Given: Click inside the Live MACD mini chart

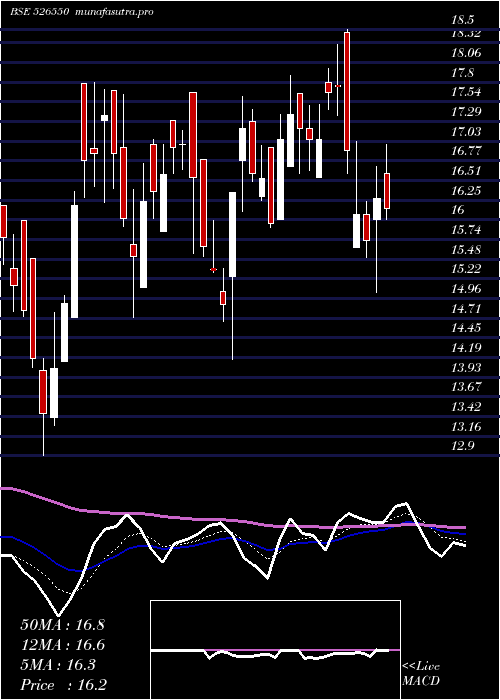Looking at the screenshot, I should tap(275, 650).
